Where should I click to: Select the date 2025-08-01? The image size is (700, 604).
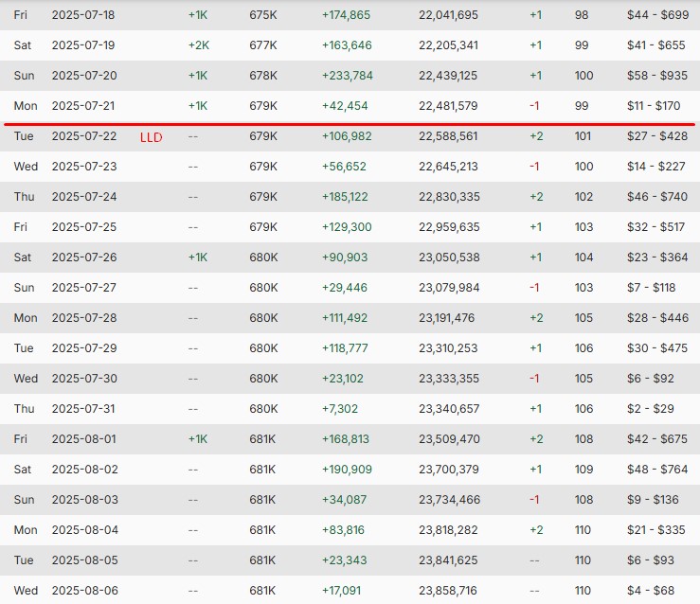point(84,440)
